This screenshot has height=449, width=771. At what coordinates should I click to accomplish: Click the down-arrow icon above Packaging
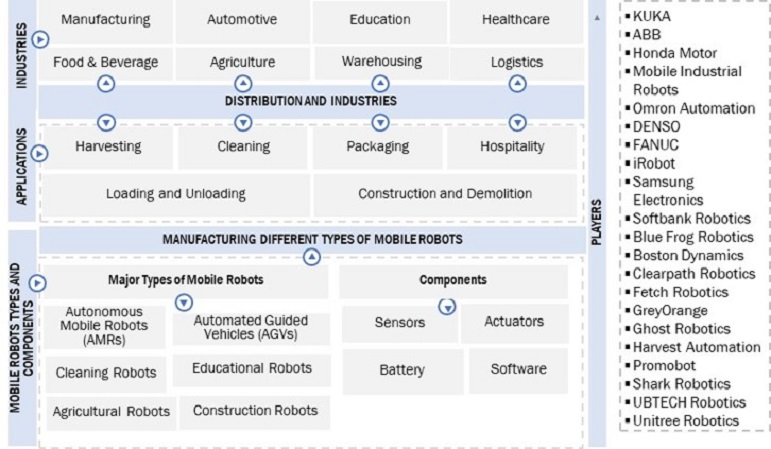pyautogui.click(x=380, y=122)
